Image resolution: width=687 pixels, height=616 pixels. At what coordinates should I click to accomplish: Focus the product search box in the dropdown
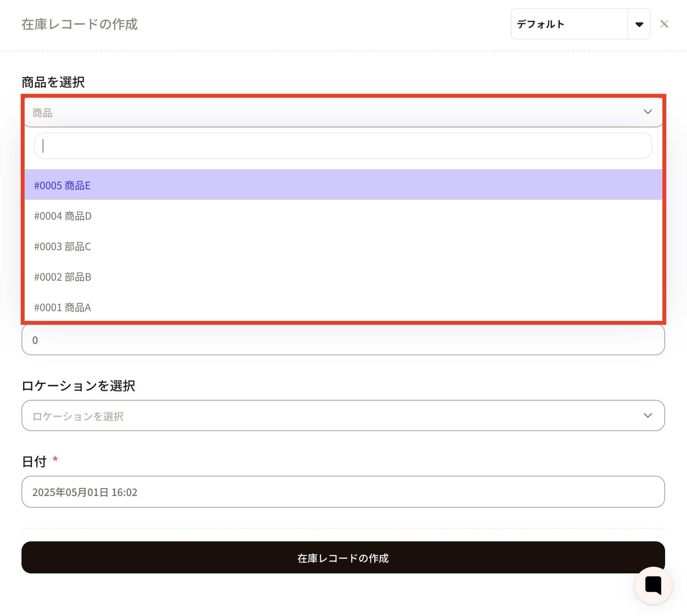(343, 146)
